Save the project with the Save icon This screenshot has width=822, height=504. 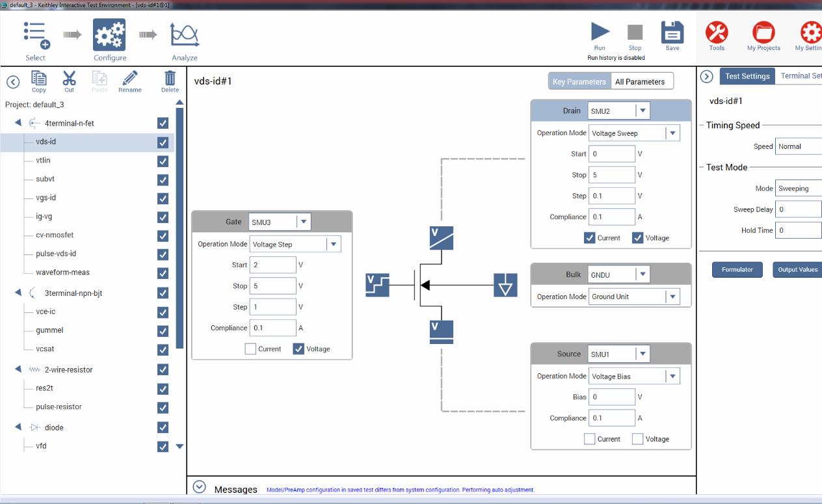[x=672, y=32]
